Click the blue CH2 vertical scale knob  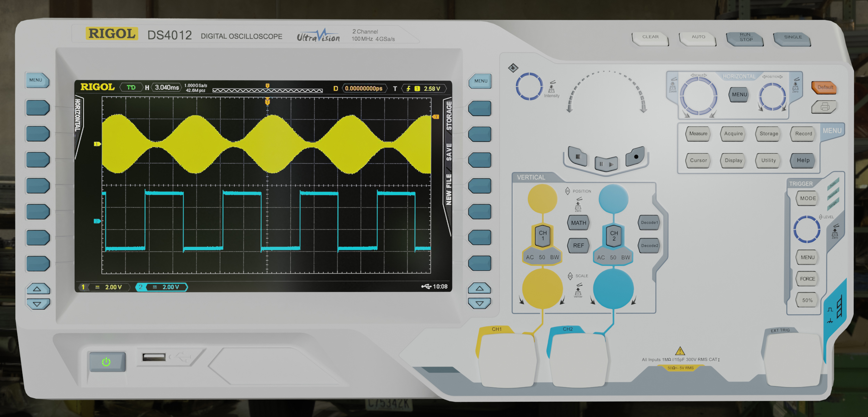tap(614, 289)
